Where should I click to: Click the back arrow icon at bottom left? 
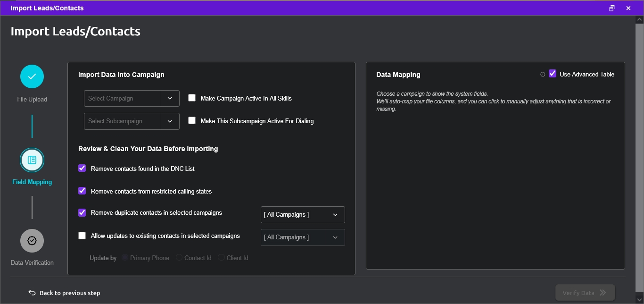[32, 293]
